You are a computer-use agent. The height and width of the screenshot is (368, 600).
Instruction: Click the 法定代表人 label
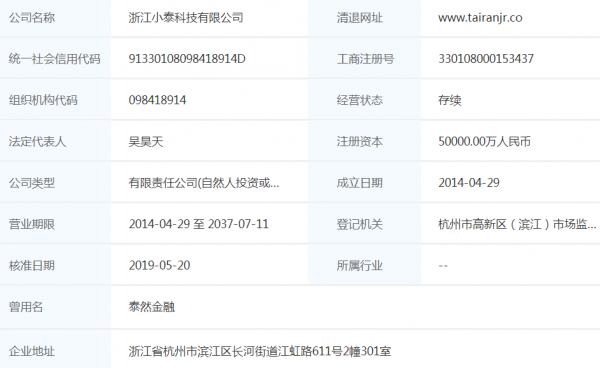[x=38, y=142]
